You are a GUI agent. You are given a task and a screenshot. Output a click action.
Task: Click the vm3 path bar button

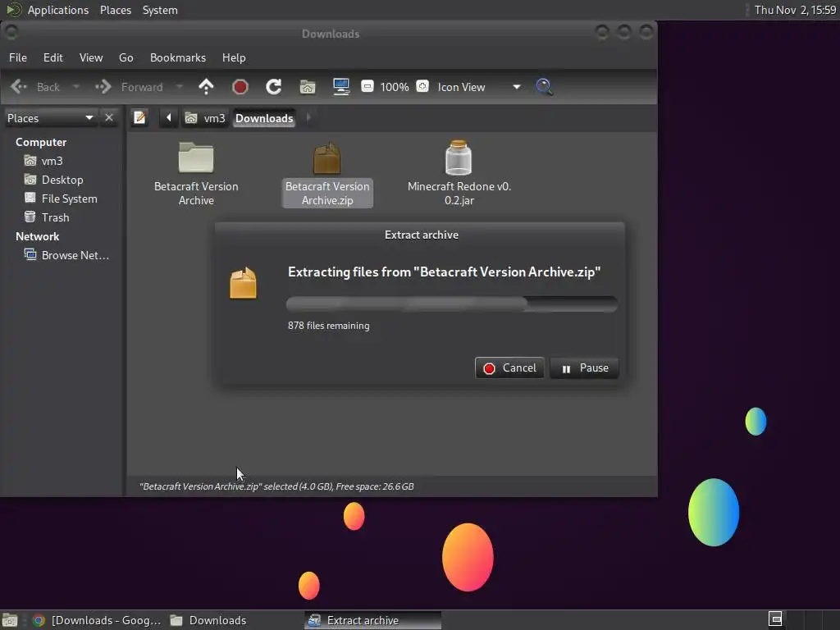click(204, 118)
